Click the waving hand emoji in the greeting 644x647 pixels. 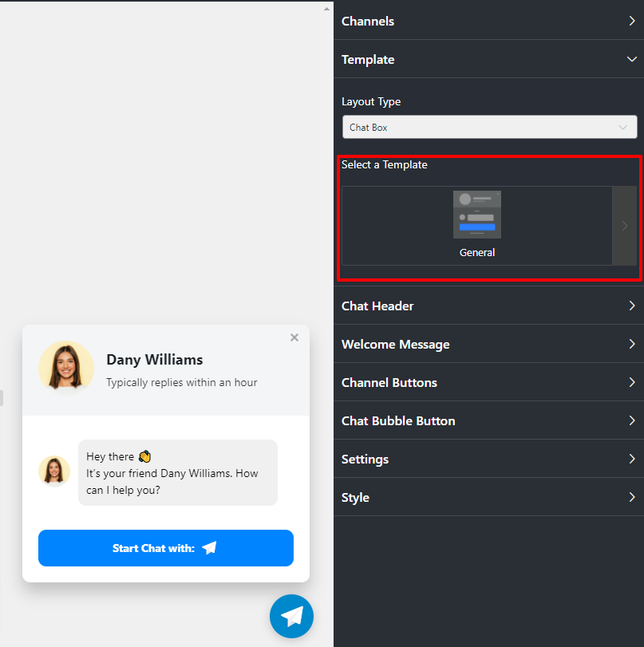[x=144, y=456]
